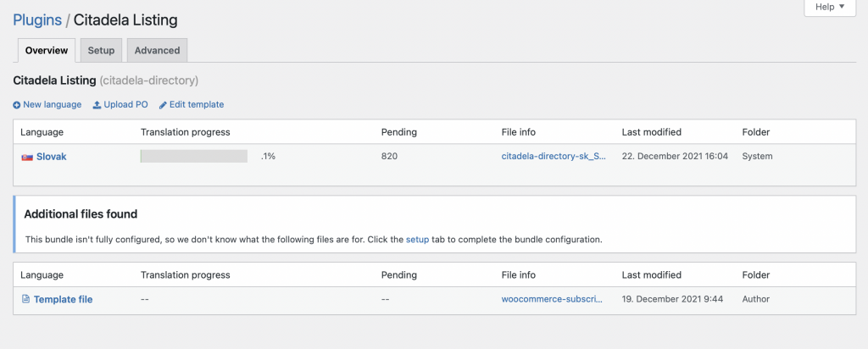
Task: Click the Folder column header in first table
Action: click(755, 132)
